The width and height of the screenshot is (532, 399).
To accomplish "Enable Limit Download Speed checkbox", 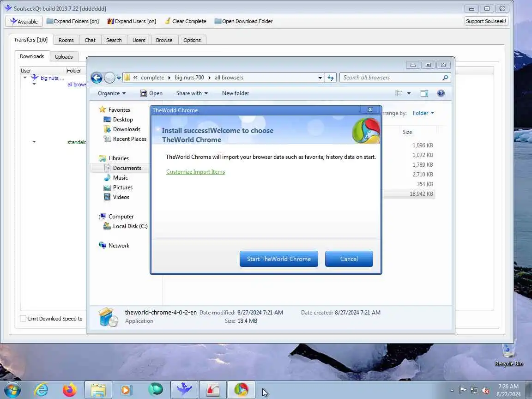I will pyautogui.click(x=23, y=319).
